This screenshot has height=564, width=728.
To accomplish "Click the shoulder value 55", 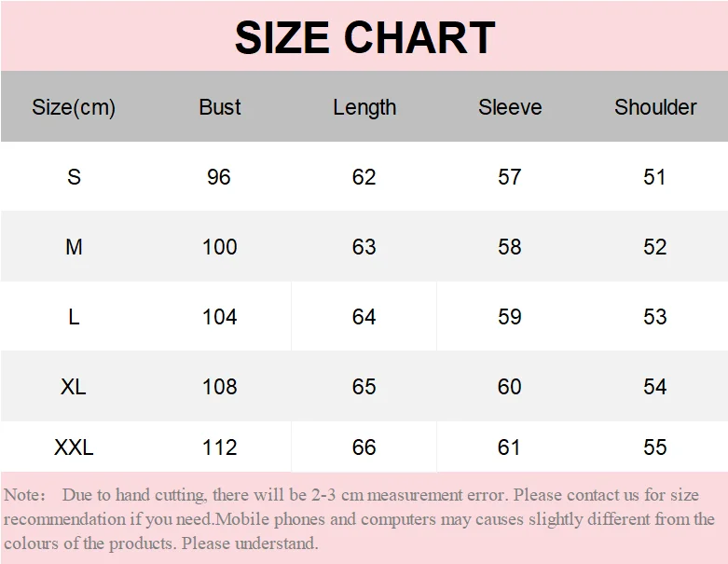I will coord(655,447).
